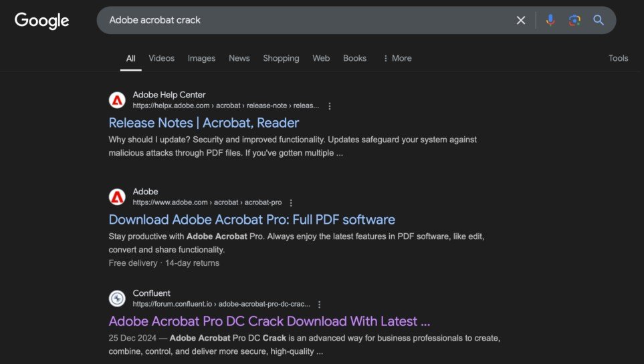Screen dimensions: 644x364
Task: Open options for Confluent forum result
Action: coord(319,304)
